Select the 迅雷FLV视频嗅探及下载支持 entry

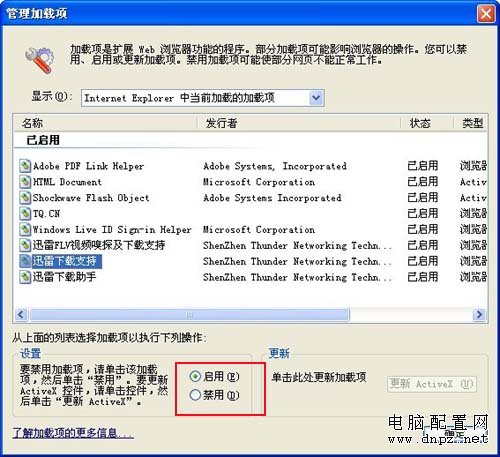99,245
